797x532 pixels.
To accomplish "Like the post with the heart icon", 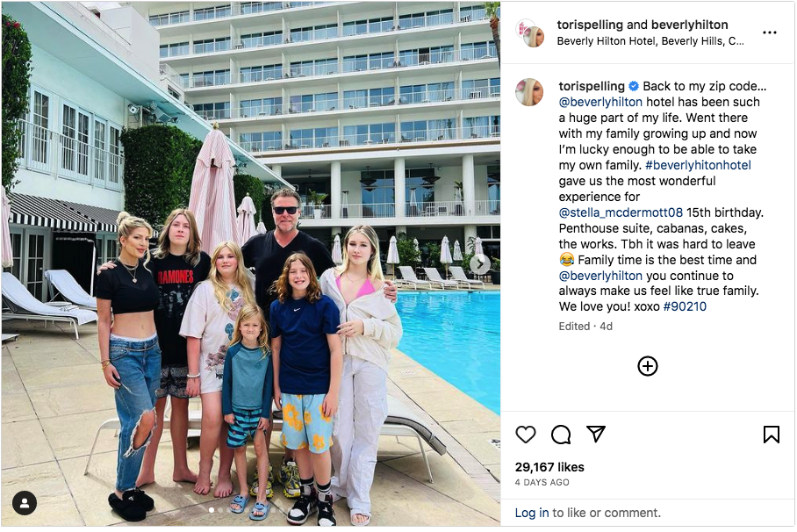I will (526, 435).
